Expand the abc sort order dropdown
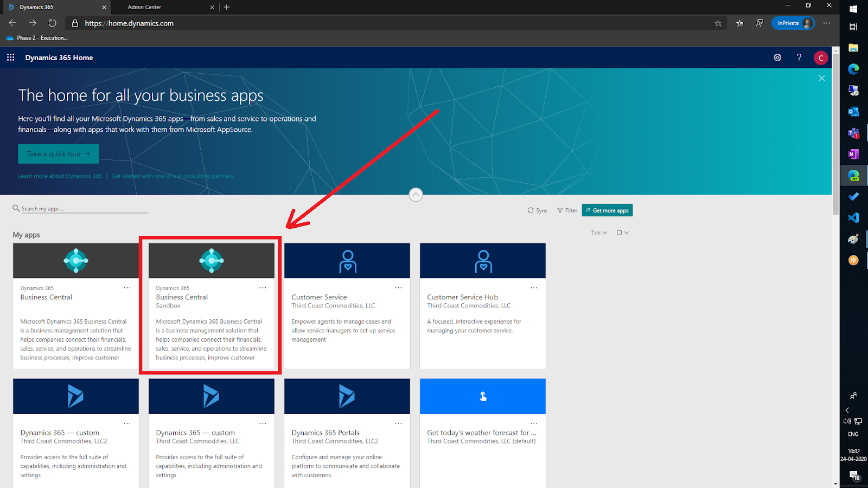 [599, 233]
